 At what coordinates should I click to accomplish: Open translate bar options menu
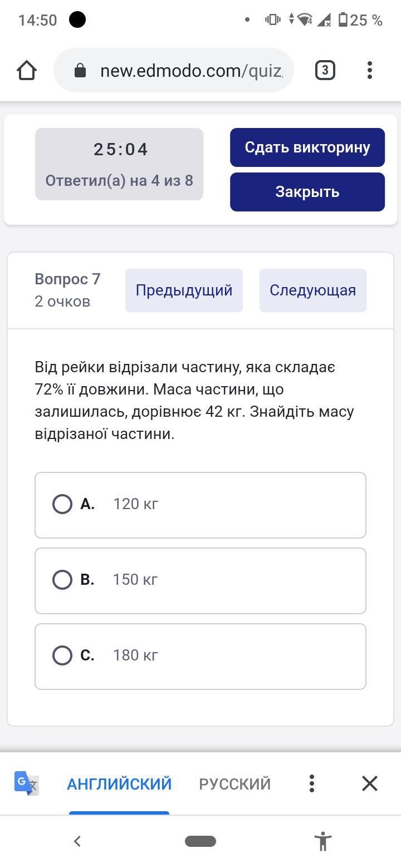click(312, 783)
